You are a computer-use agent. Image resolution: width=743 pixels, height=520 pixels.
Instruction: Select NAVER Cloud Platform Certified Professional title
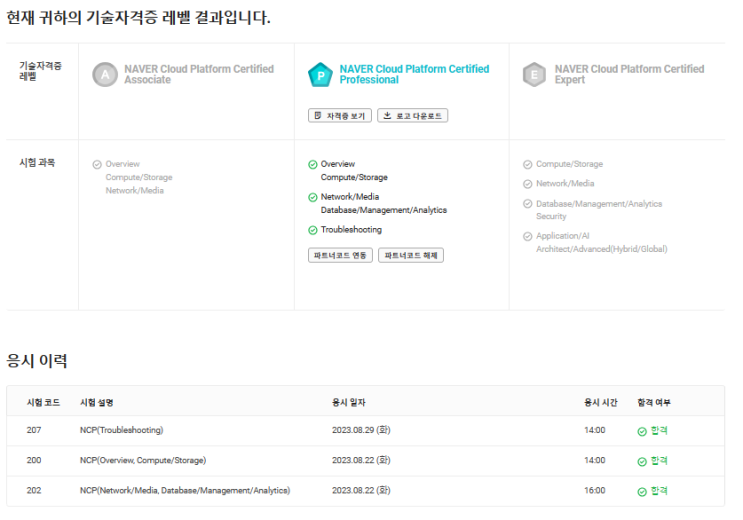pyautogui.click(x=414, y=74)
